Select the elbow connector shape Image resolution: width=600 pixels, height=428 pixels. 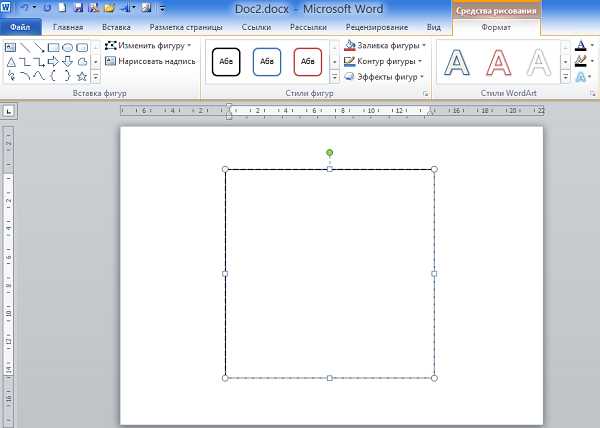coord(25,62)
